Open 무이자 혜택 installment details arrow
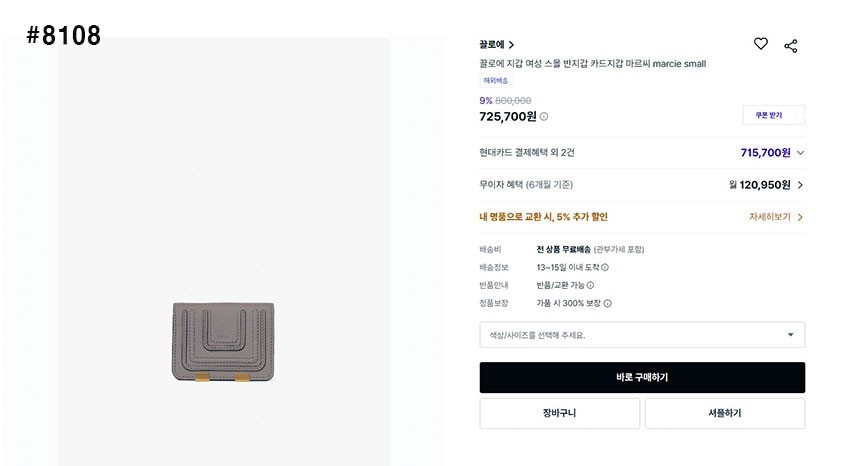 (800, 185)
